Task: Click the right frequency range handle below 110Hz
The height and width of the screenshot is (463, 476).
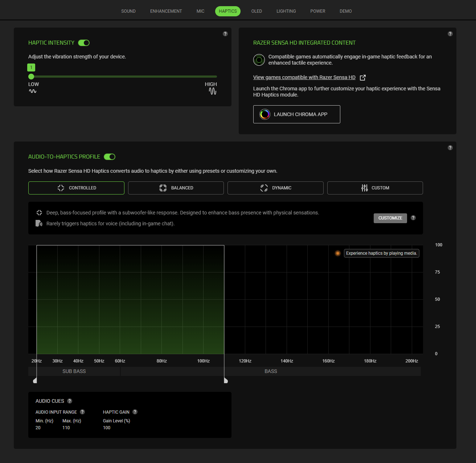Action: pos(226,380)
